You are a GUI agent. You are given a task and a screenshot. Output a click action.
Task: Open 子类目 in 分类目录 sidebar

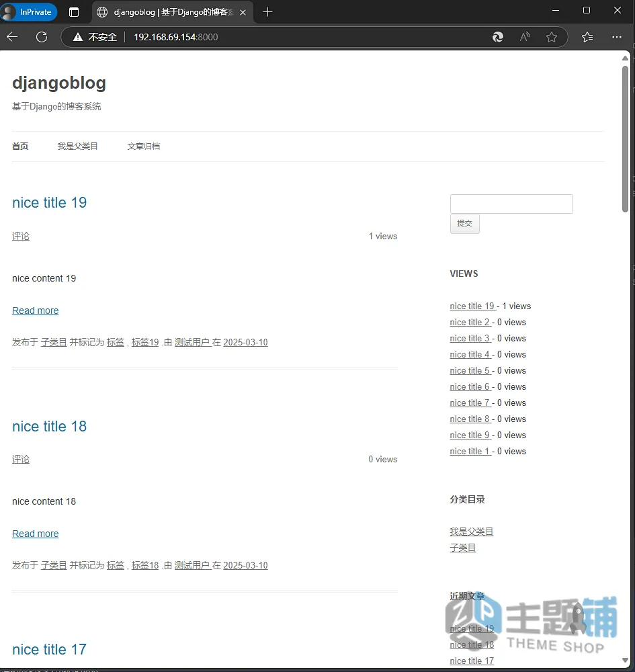click(x=463, y=548)
